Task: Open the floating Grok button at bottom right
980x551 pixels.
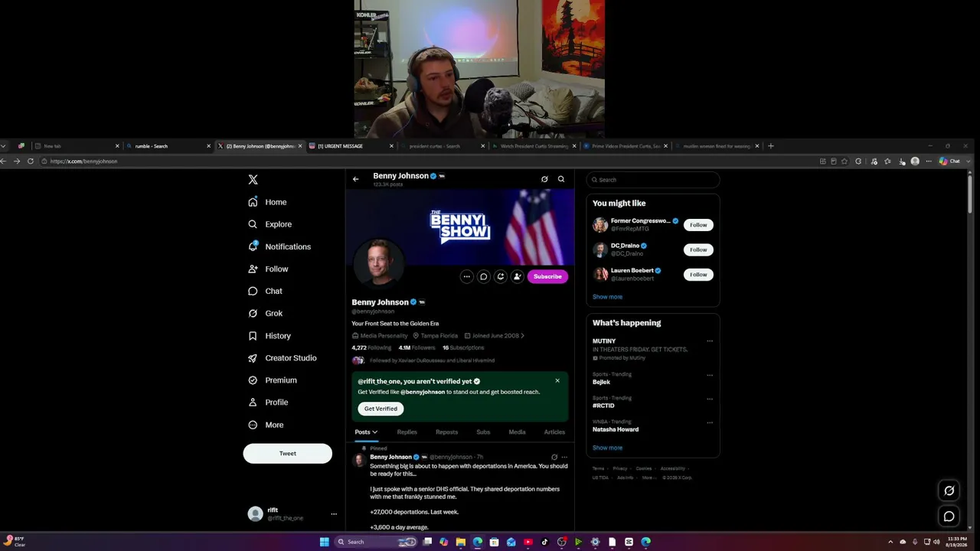Action: [949, 491]
